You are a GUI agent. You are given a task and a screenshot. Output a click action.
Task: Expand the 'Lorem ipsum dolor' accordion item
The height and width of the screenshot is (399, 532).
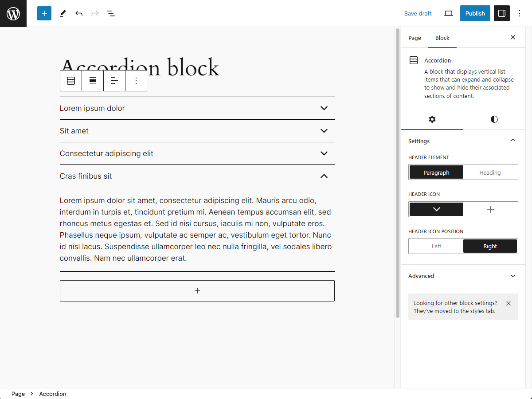324,108
